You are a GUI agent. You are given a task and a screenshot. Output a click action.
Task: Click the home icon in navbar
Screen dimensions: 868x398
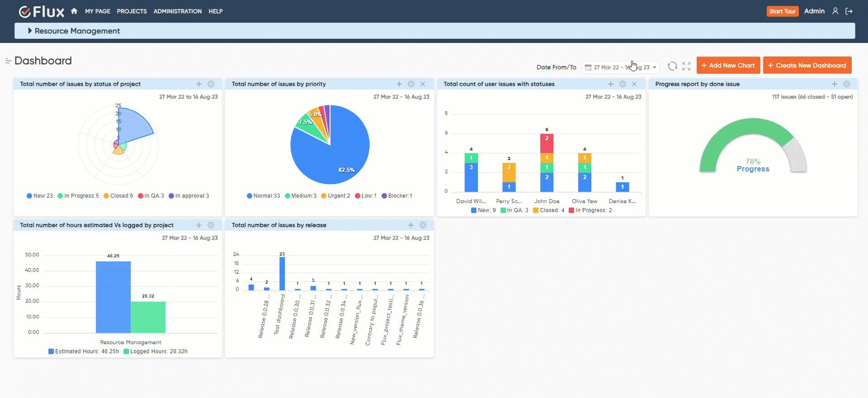pyautogui.click(x=74, y=11)
